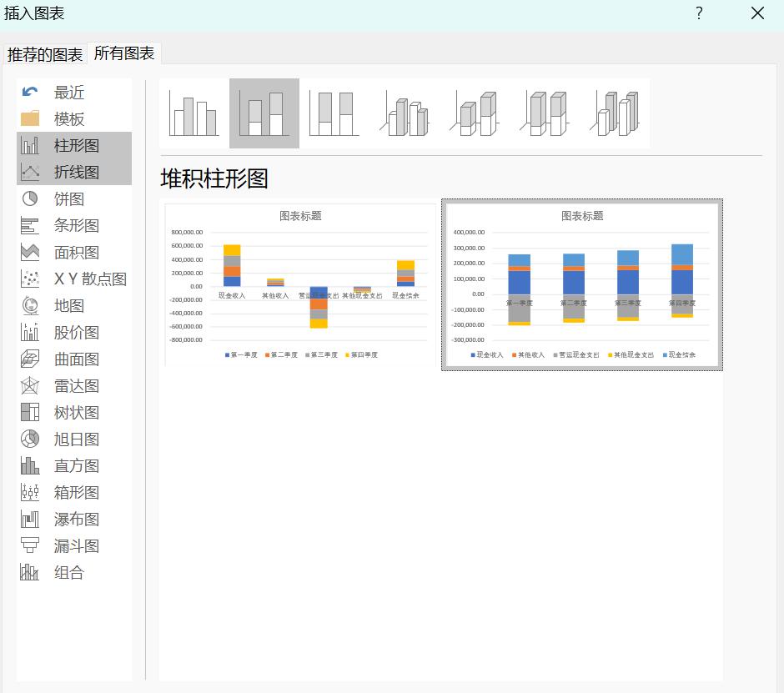This screenshot has width=784, height=693.
Task: Close the 插入图表 dialog
Action: coord(757,13)
